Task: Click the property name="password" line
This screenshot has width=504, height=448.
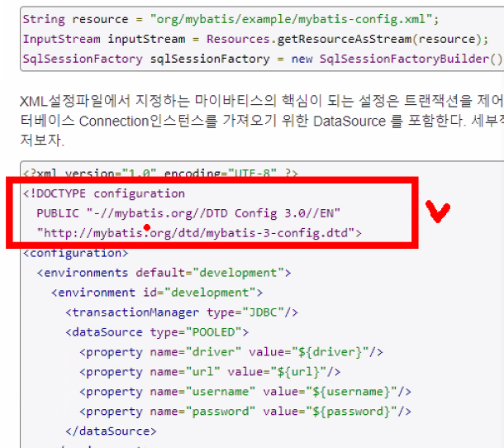Action: [245, 412]
